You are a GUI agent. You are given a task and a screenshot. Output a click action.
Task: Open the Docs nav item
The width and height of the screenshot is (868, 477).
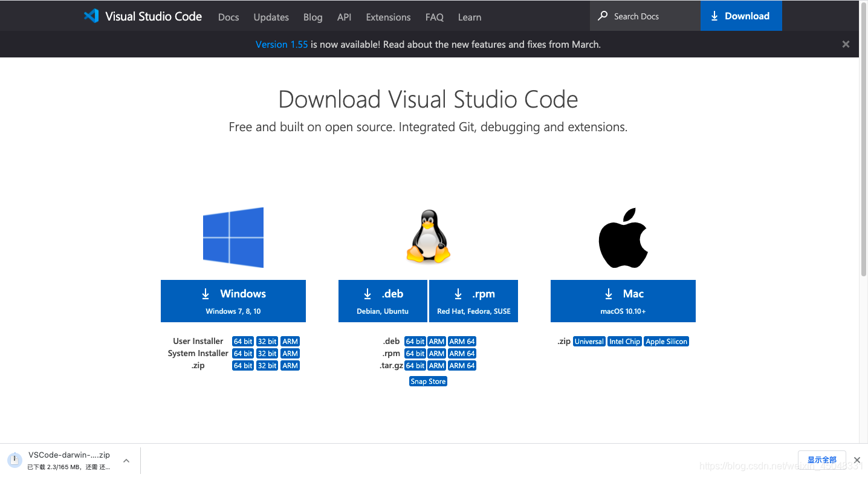(228, 17)
